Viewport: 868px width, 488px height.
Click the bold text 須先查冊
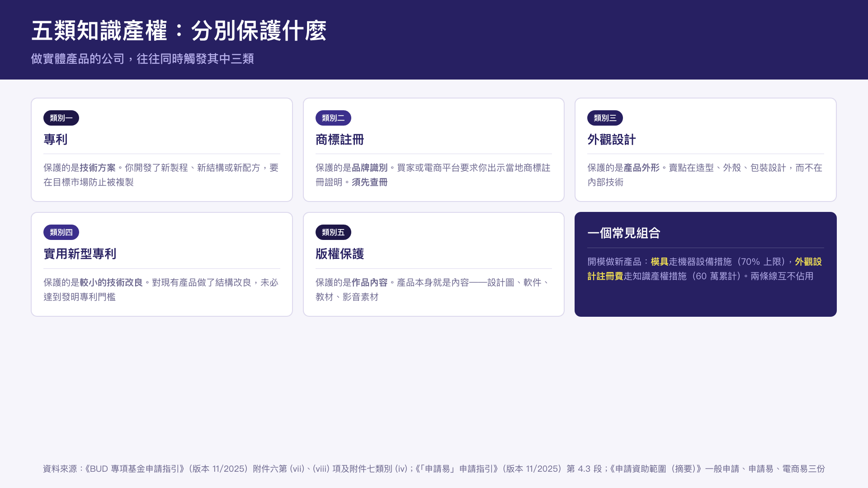tap(370, 182)
